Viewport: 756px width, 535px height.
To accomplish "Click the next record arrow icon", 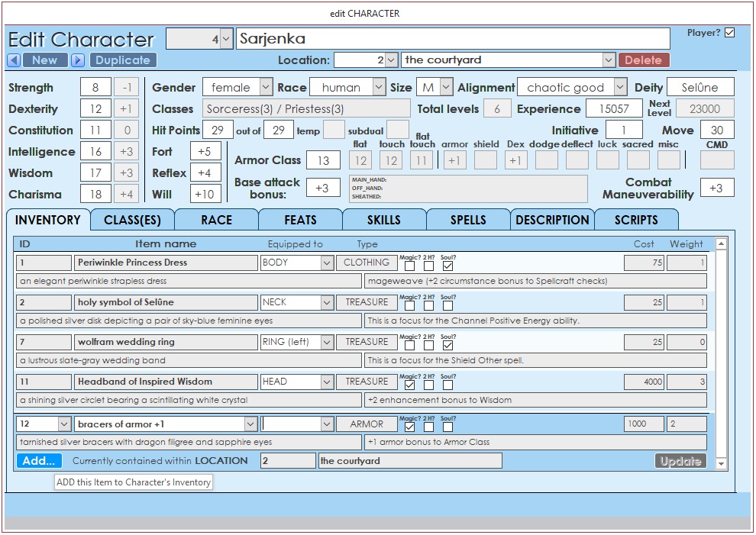I will 77,60.
